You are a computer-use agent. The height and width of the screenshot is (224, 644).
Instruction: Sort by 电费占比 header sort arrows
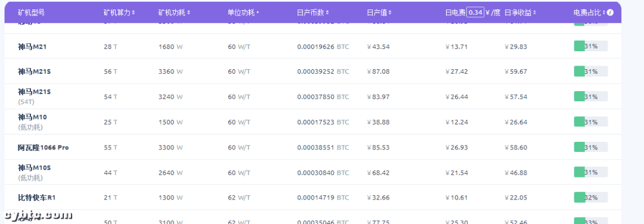[x=604, y=13]
